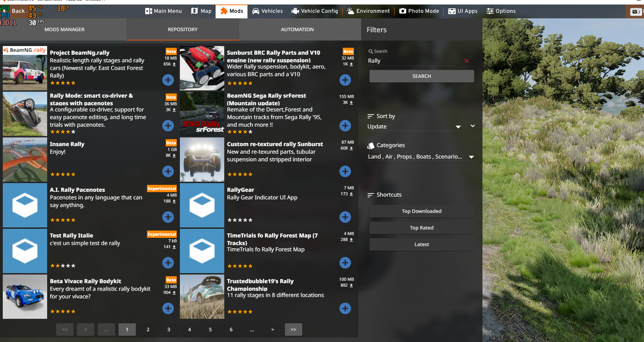
Task: Open Insane Rally thumbnail
Action: click(x=25, y=160)
